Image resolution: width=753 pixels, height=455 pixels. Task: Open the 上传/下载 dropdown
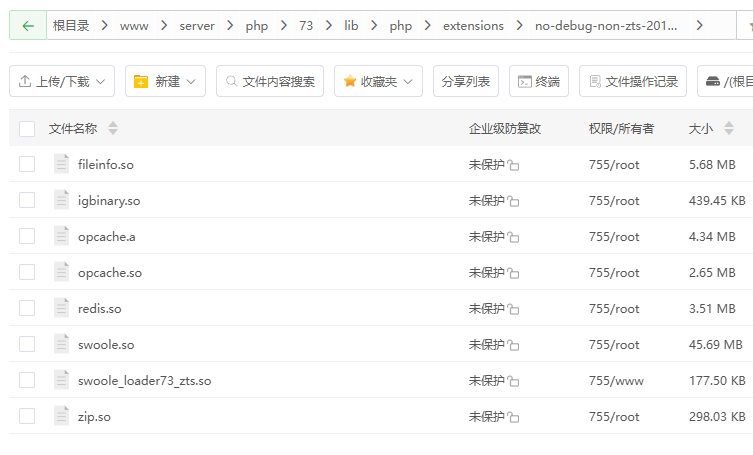(62, 81)
